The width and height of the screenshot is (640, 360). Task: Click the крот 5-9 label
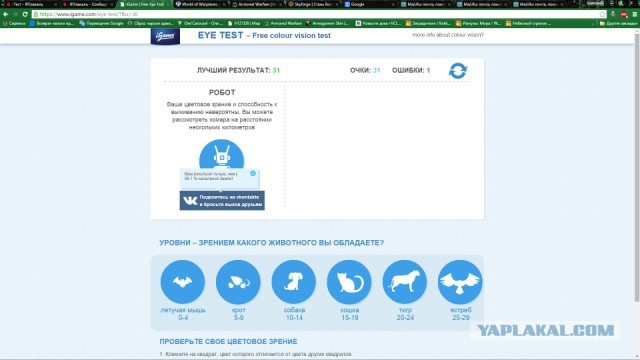pos(239,314)
